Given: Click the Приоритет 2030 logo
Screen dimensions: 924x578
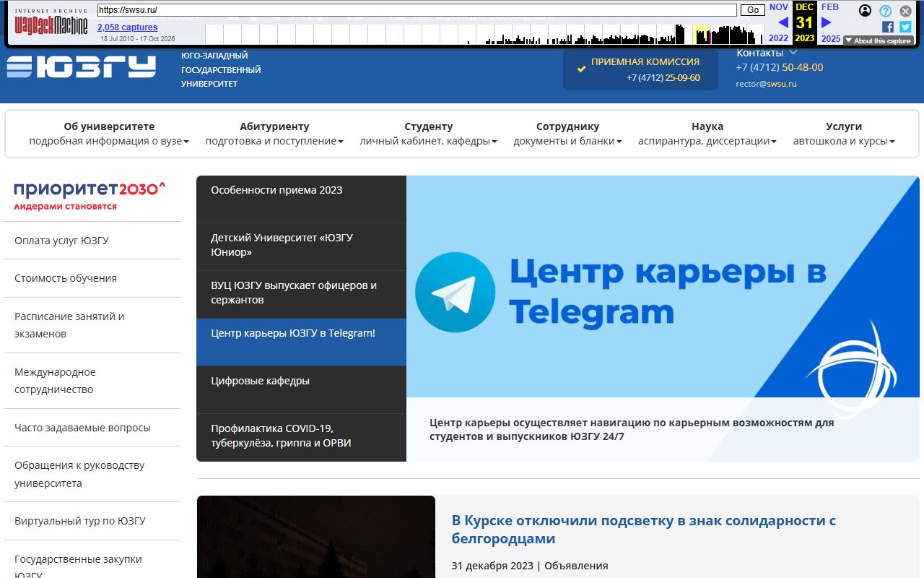Looking at the screenshot, I should (x=90, y=196).
